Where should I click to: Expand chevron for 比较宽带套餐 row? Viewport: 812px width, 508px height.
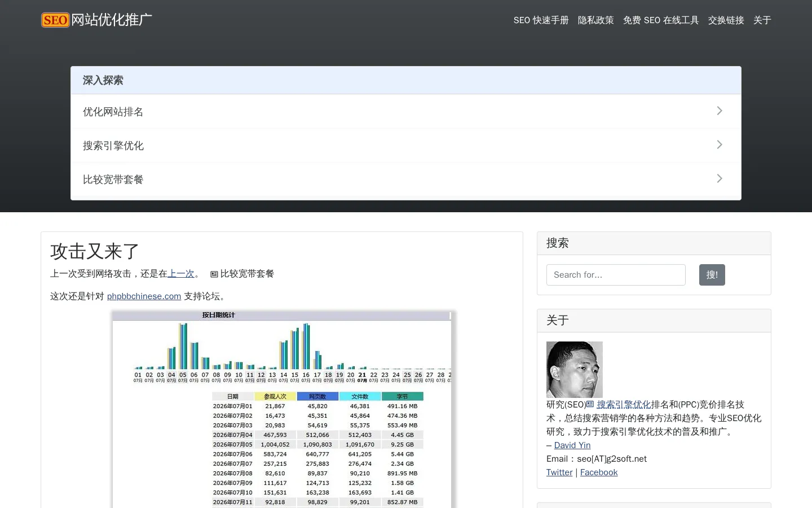(x=720, y=178)
